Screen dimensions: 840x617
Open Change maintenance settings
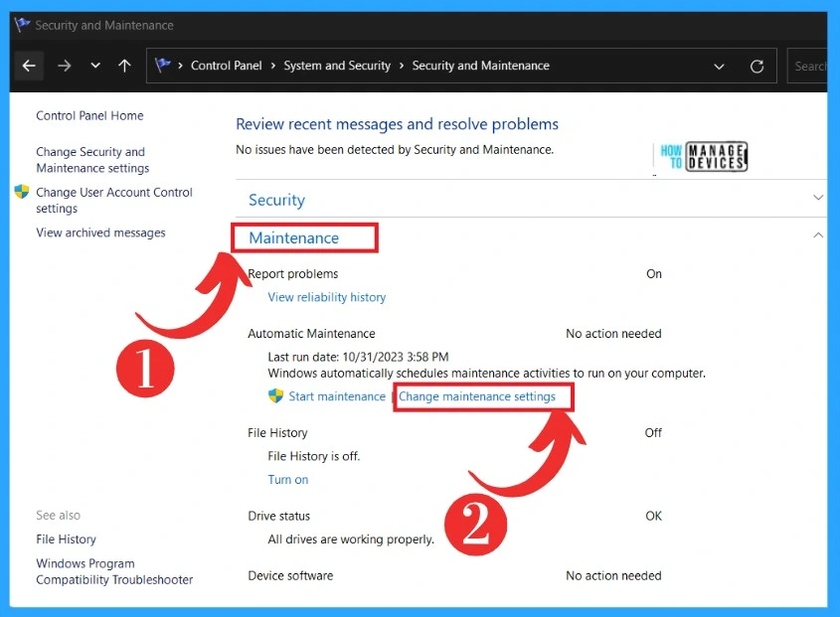(477, 396)
